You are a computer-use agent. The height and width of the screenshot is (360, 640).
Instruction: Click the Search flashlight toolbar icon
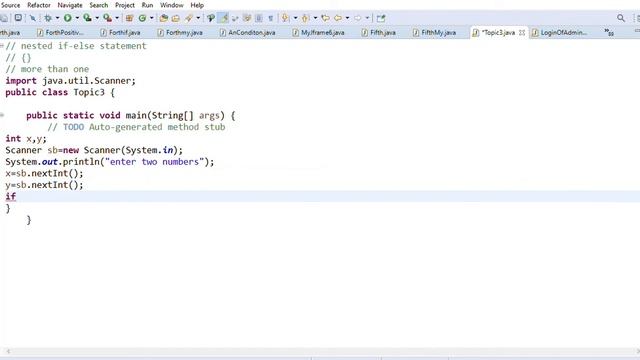pyautogui.click(x=189, y=18)
